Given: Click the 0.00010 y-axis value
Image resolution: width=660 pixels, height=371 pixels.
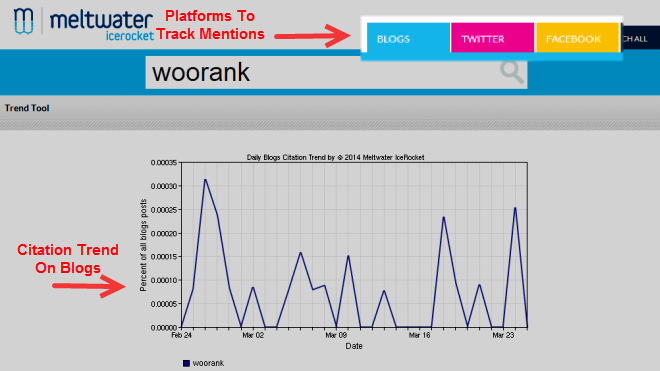Looking at the screenshot, I should coord(164,280).
